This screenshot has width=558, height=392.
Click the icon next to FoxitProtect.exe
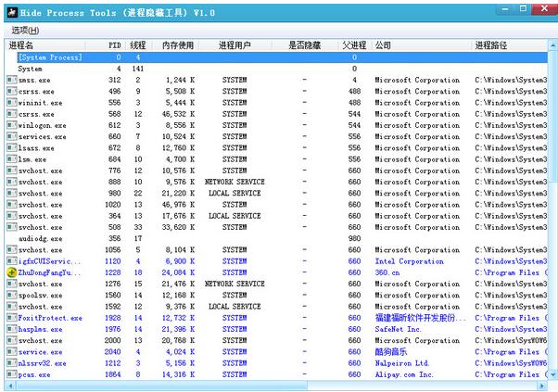click(x=12, y=318)
